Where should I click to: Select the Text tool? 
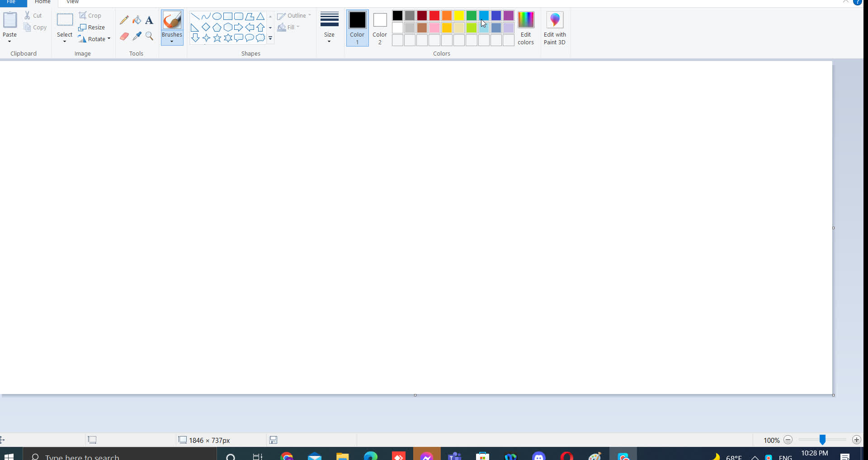[149, 20]
